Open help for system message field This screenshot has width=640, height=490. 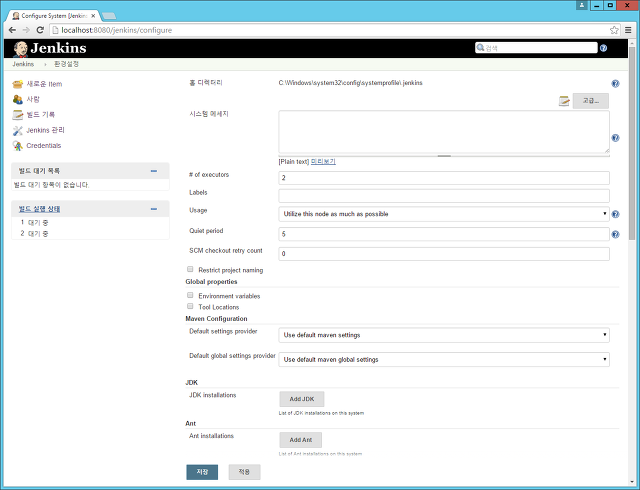pyautogui.click(x=615, y=138)
